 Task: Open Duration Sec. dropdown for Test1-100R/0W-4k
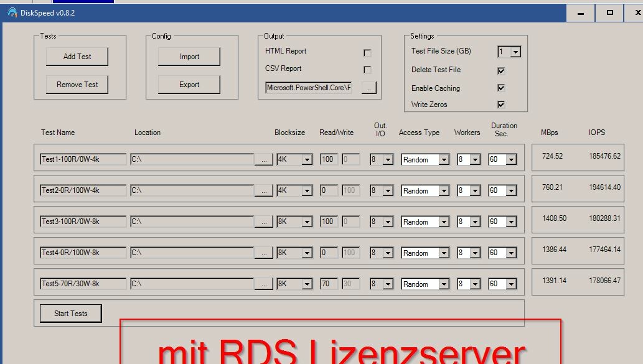click(511, 159)
